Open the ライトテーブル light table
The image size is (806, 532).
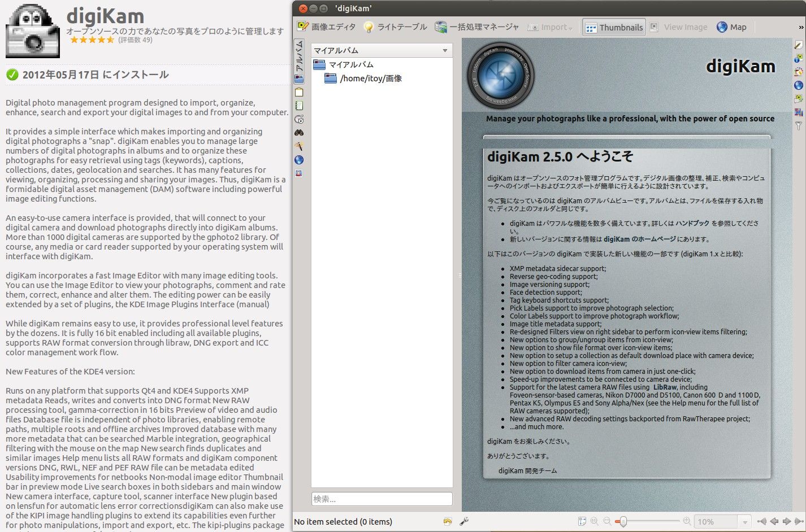point(395,27)
